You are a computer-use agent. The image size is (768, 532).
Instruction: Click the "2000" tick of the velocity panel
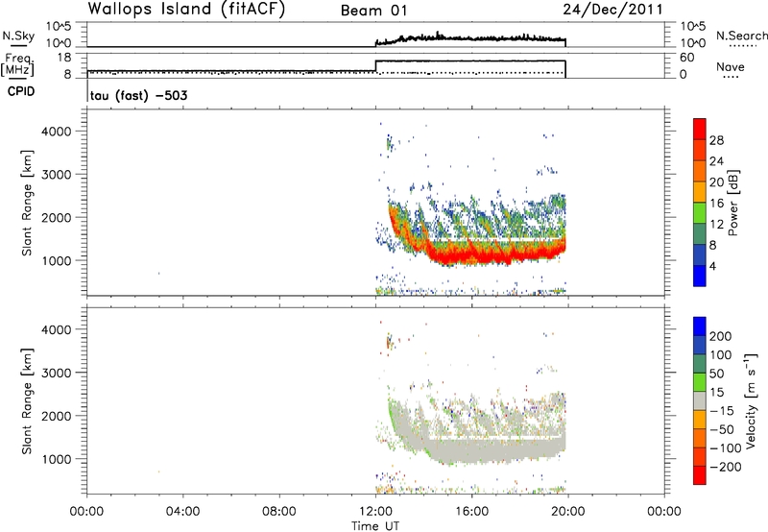coord(56,416)
